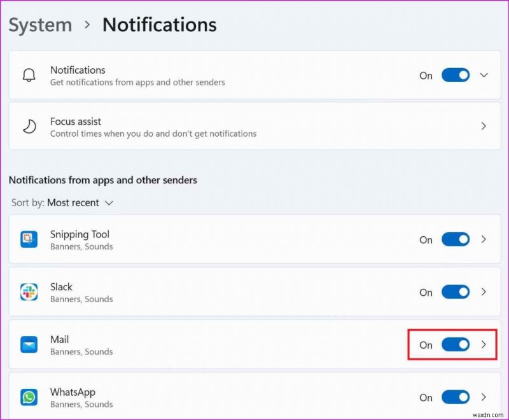Open Snipping Tool notification settings
The width and height of the screenshot is (509, 420).
(484, 240)
